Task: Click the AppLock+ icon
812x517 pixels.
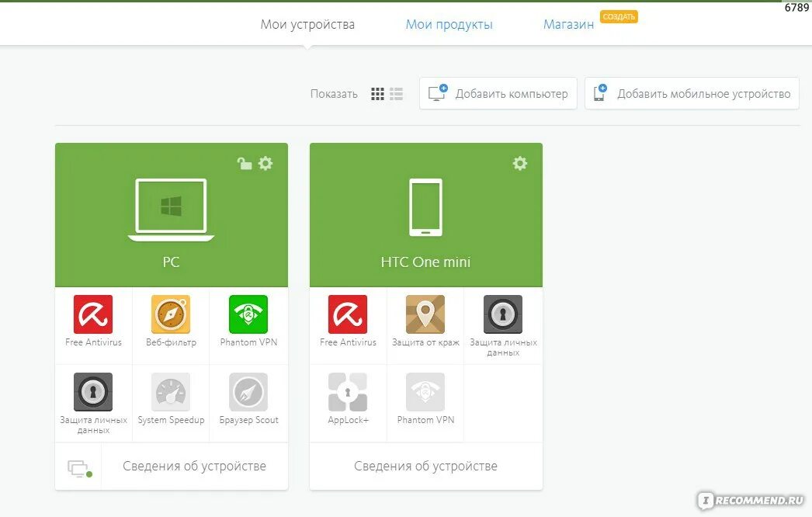Action: (348, 392)
